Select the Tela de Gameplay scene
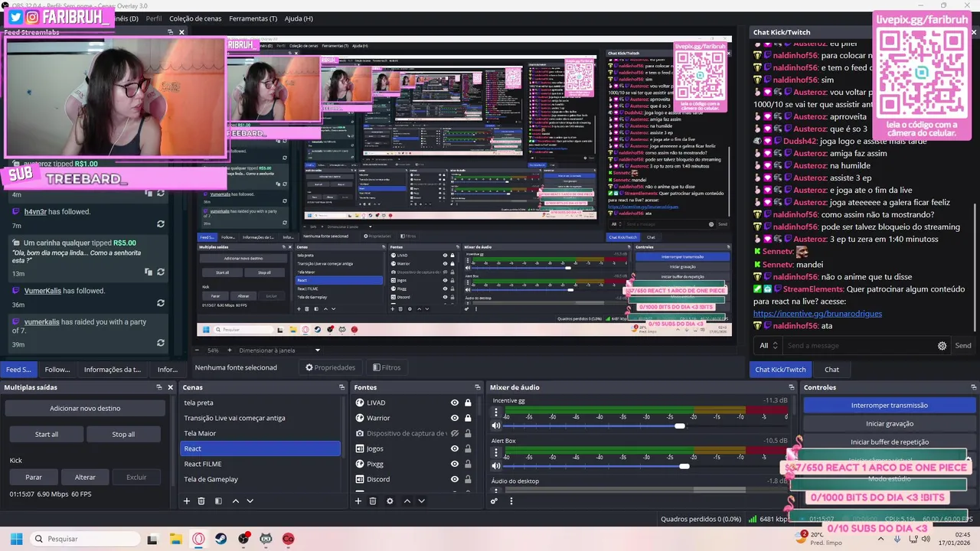Image resolution: width=980 pixels, height=551 pixels. [x=260, y=479]
